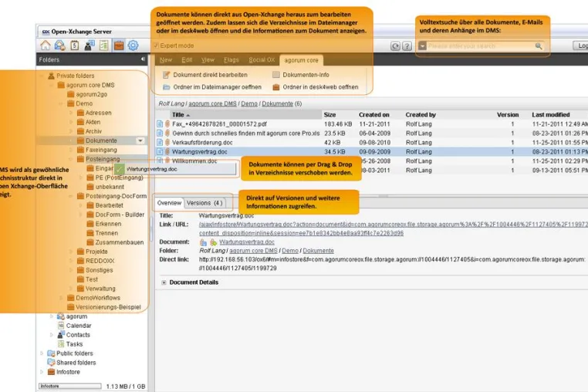Open the E-Mail module icon
This screenshot has height=392, width=588.
pos(59,46)
